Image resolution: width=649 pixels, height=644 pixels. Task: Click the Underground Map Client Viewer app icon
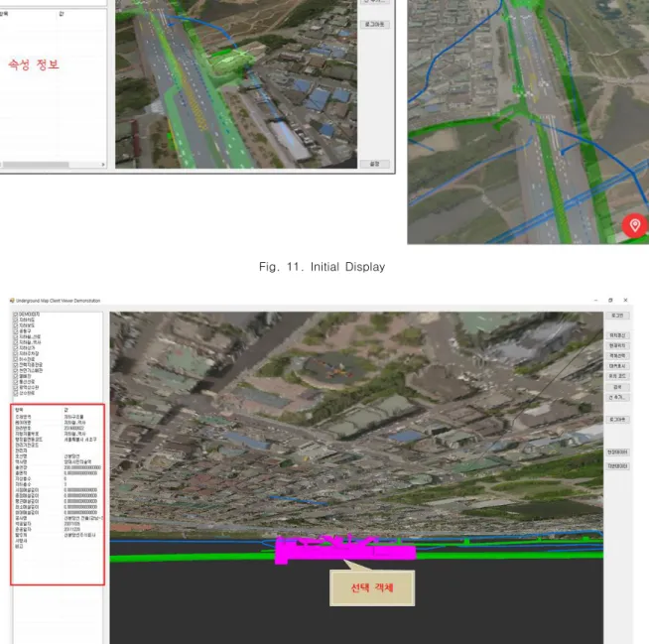(12, 301)
